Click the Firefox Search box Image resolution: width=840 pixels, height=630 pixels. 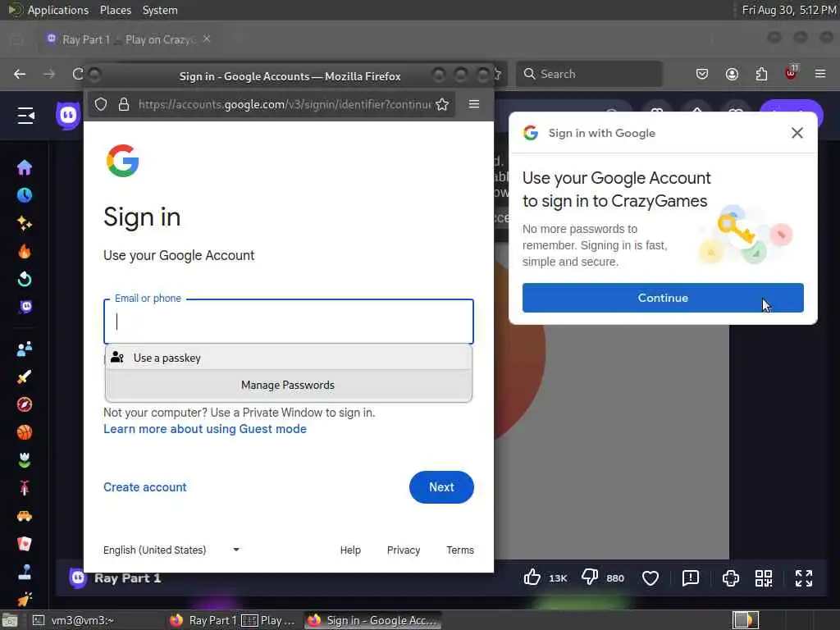click(x=589, y=74)
